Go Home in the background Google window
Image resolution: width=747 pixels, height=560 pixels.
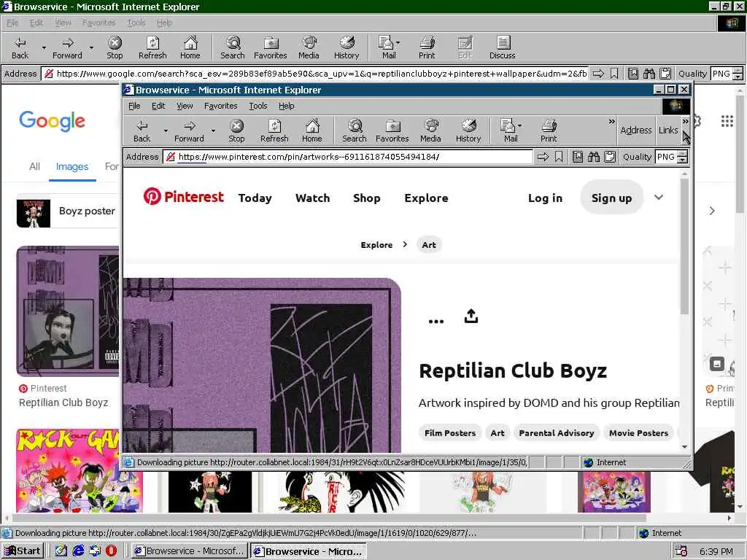click(x=190, y=47)
